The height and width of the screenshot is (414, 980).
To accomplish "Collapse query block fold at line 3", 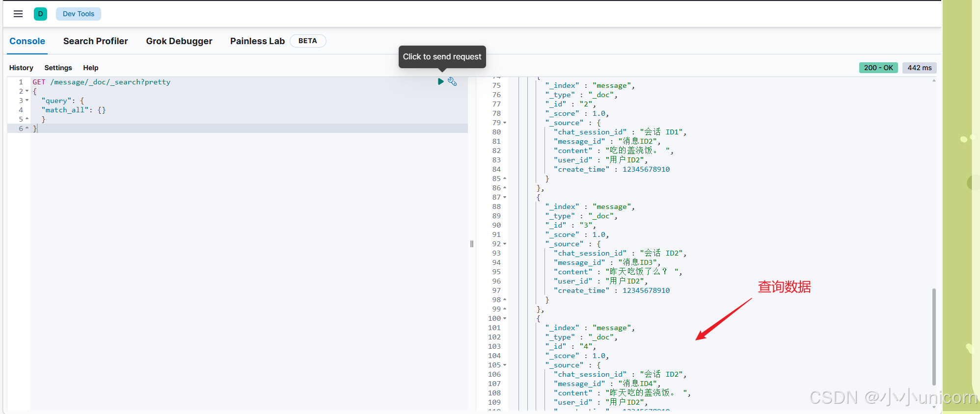I will [x=27, y=101].
